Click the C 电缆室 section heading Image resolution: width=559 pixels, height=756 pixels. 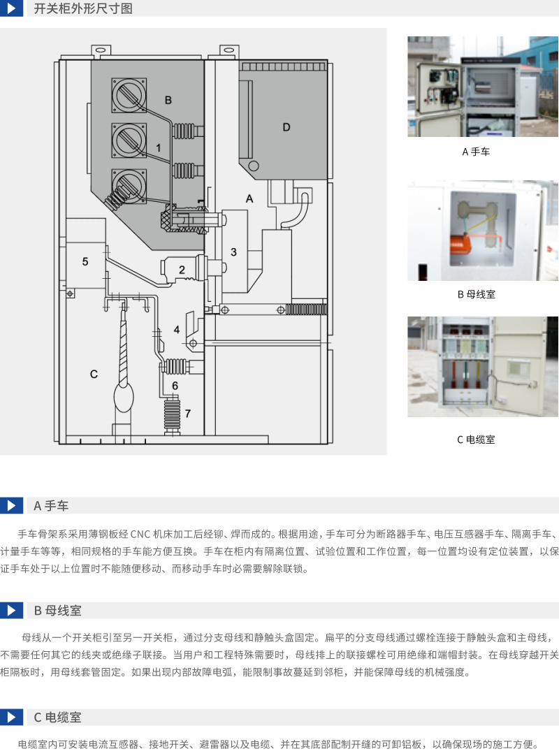click(x=57, y=718)
